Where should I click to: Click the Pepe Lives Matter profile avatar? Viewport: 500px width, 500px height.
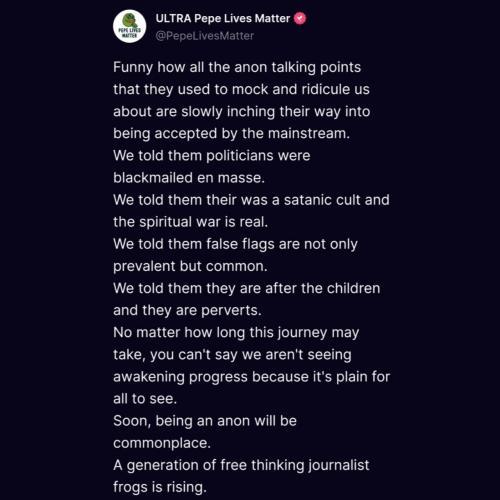[130, 26]
